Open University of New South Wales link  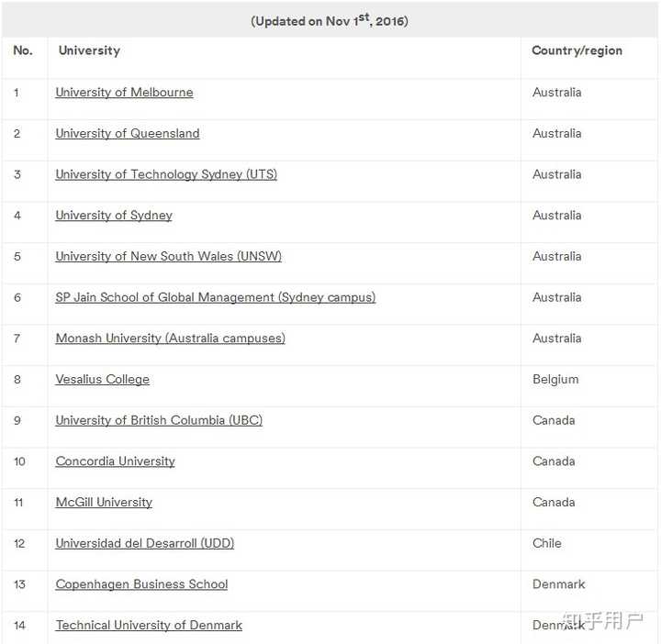[x=168, y=257]
